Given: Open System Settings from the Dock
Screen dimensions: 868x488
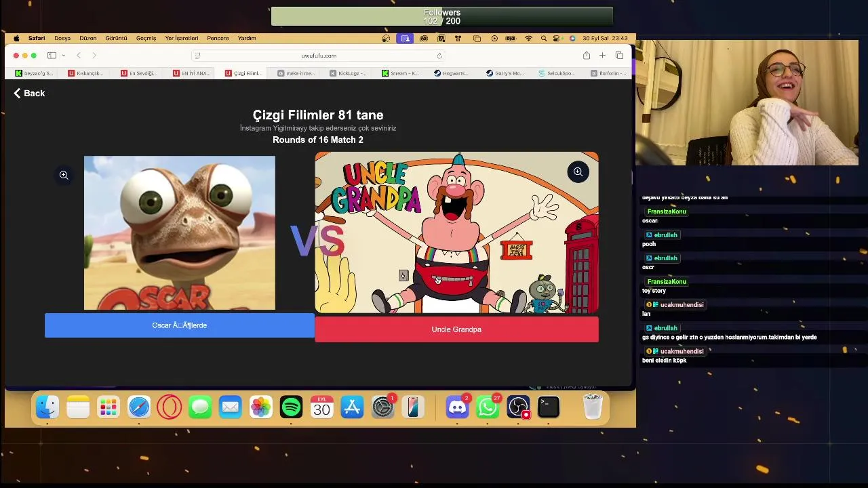Looking at the screenshot, I should tap(383, 407).
